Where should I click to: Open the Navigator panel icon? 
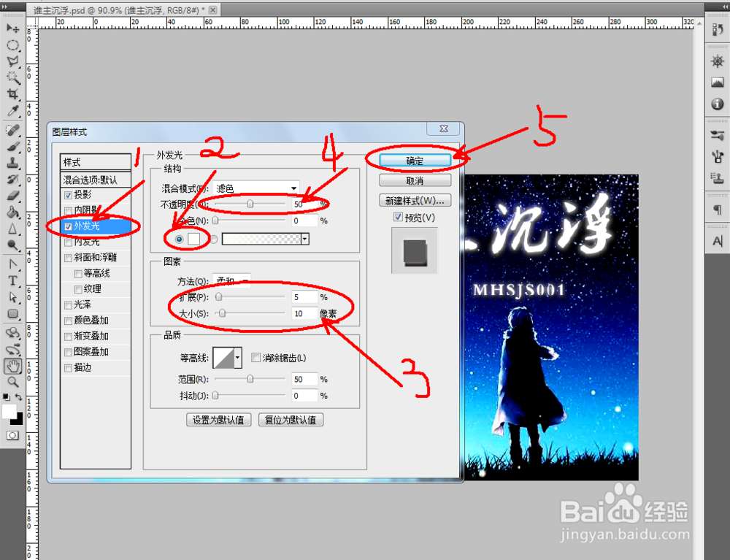[717, 61]
